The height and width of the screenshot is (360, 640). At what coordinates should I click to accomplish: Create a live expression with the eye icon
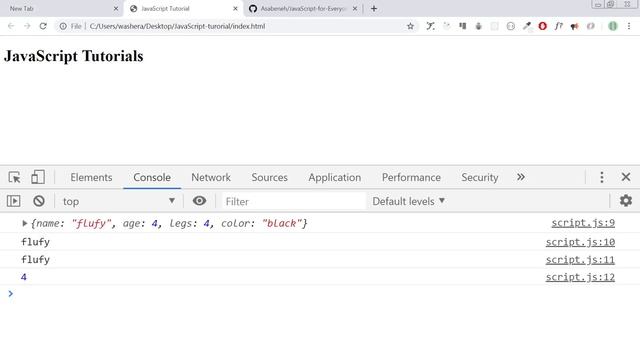tap(199, 201)
